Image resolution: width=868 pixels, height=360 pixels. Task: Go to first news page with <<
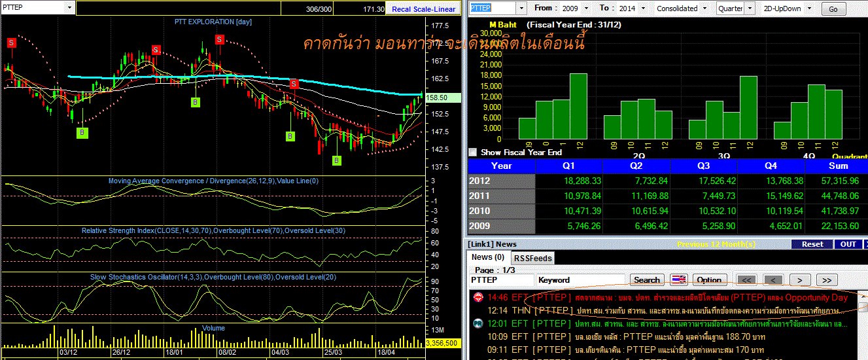[746, 280]
